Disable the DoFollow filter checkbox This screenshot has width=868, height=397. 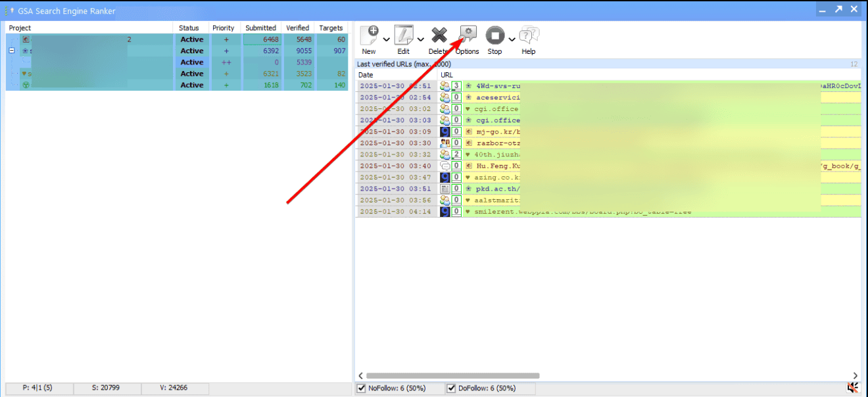pyautogui.click(x=451, y=388)
